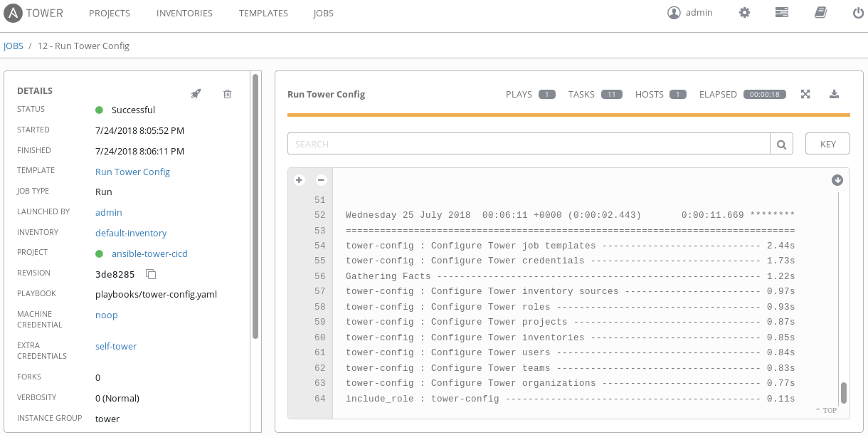
Task: Click the search magnifier button
Action: [x=781, y=144]
